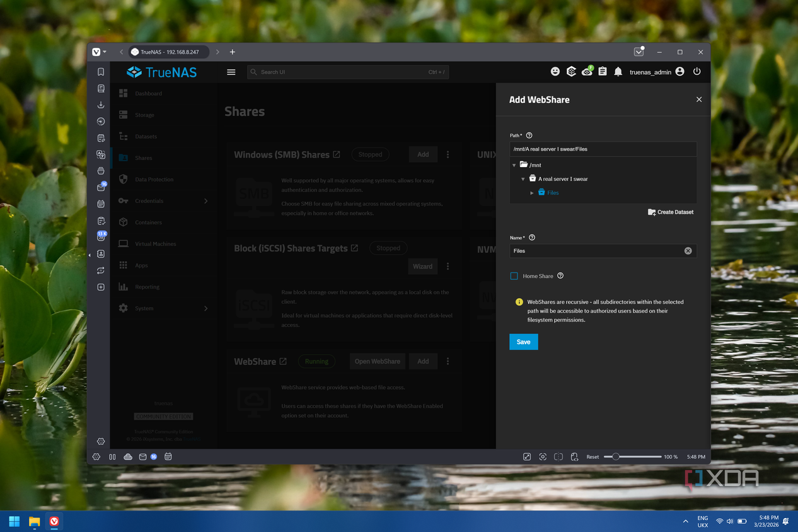This screenshot has height=532, width=798.
Task: Click Add in the Windows (SMB) Shares card
Action: click(423, 154)
